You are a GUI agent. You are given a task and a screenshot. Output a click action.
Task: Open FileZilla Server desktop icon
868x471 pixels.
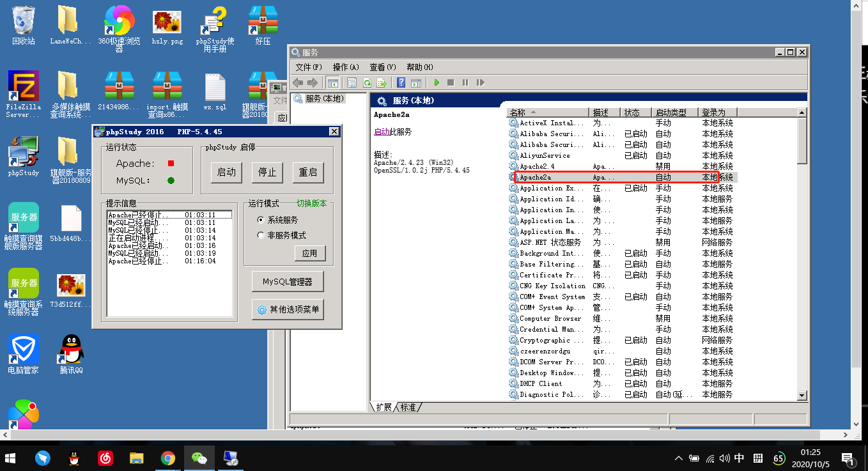tap(24, 95)
